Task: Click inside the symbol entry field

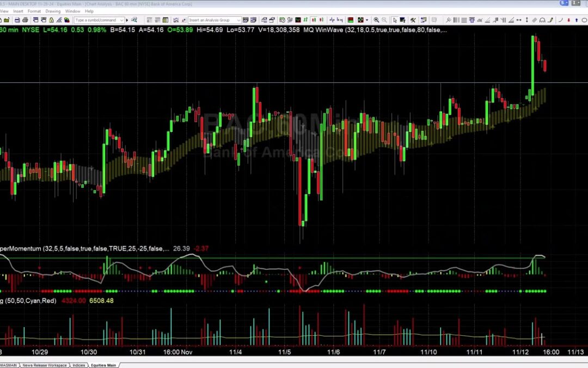Action: (98, 20)
